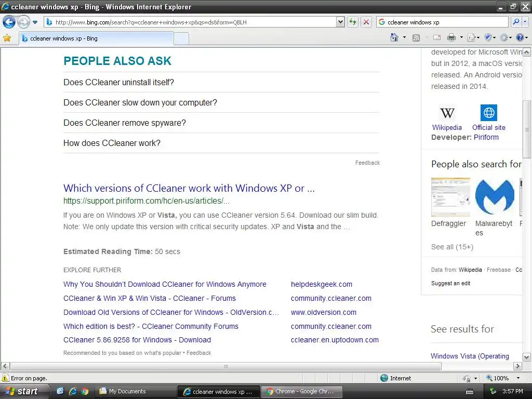Open 'Windows Vista (Operating' link
Viewport: 532px width, 399px height.
point(470,356)
